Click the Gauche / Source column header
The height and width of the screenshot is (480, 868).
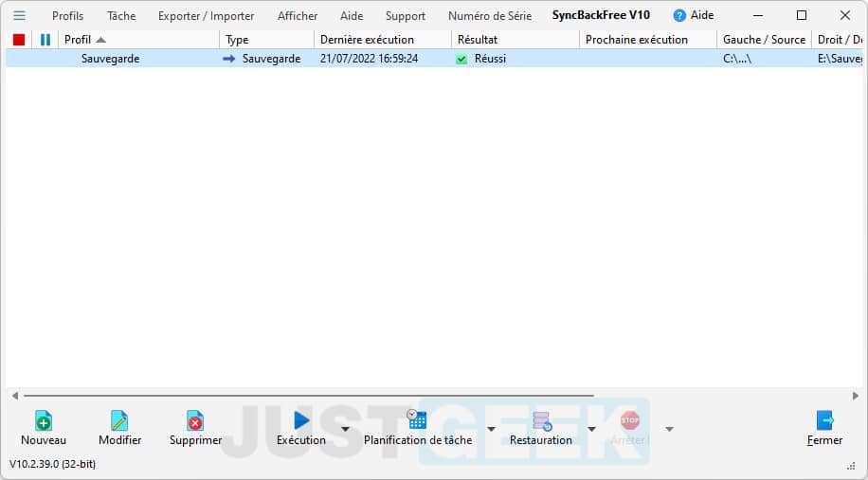click(765, 40)
